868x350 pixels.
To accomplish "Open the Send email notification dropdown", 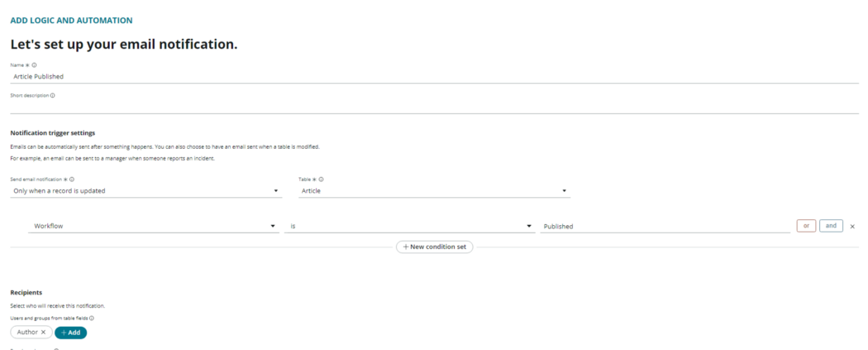I will (x=146, y=190).
